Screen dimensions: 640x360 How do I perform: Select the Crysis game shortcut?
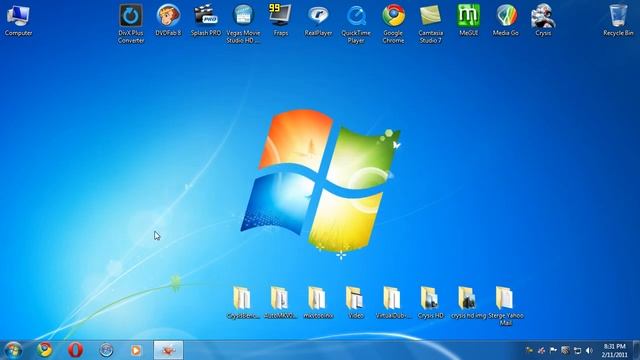coord(543,20)
